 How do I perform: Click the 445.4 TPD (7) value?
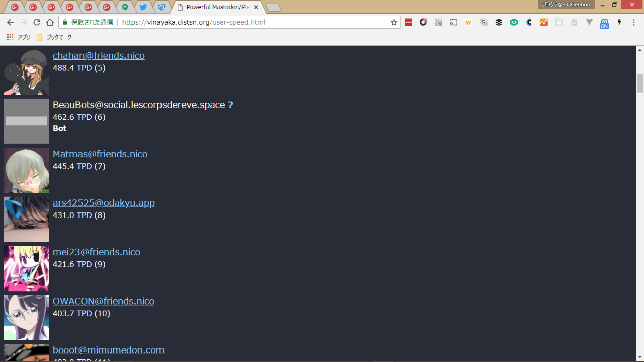(x=79, y=166)
